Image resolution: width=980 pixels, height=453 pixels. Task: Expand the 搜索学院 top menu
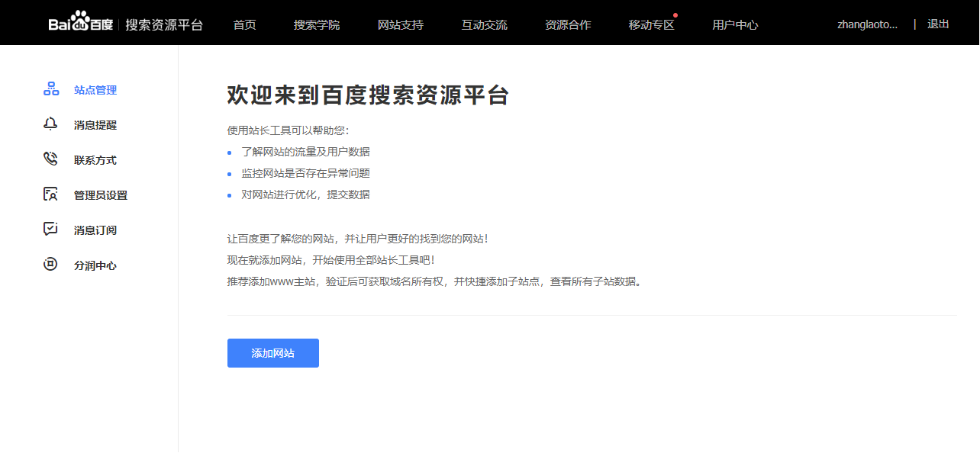(x=317, y=24)
